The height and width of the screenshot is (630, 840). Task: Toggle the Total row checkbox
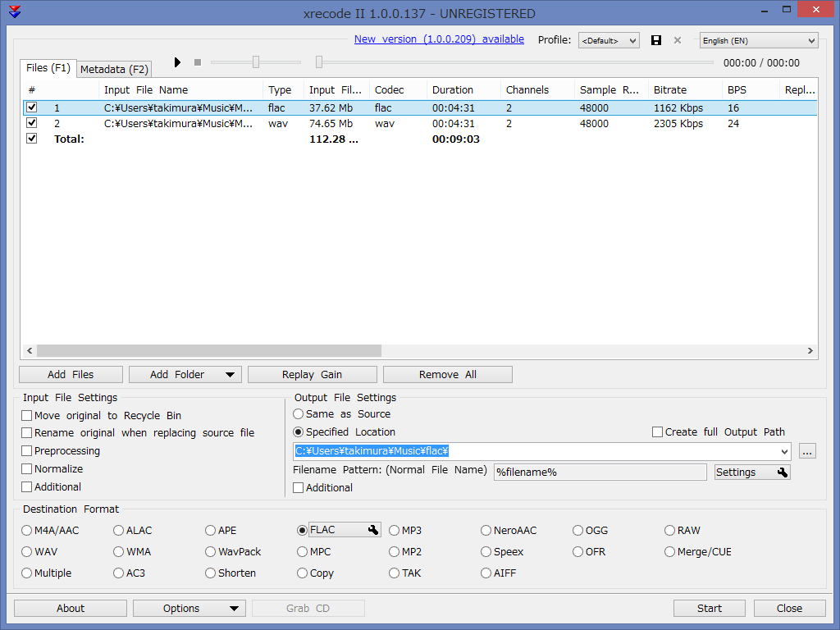(x=32, y=138)
